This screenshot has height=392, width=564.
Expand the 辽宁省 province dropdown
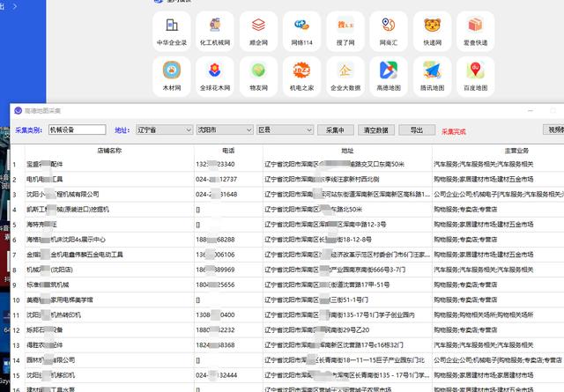point(164,129)
